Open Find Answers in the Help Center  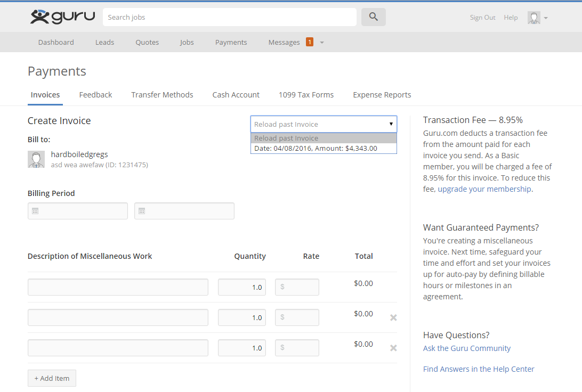pyautogui.click(x=479, y=369)
